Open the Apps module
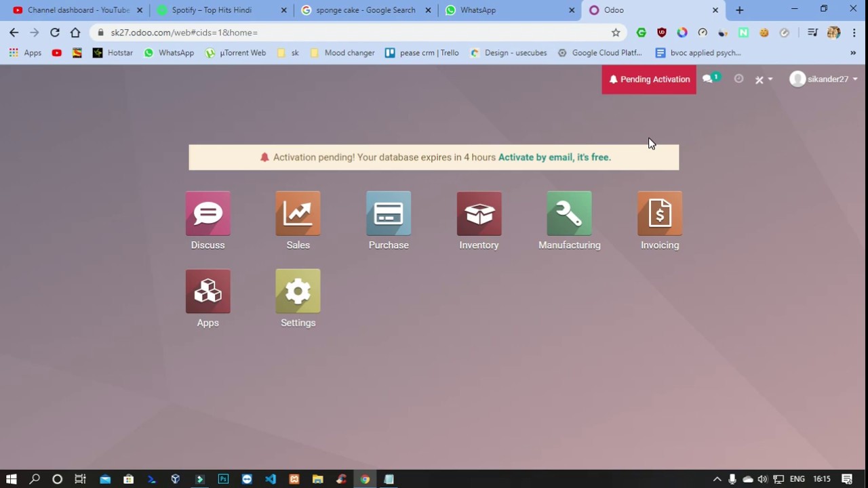Screen dimensions: 868x488 tap(208, 299)
